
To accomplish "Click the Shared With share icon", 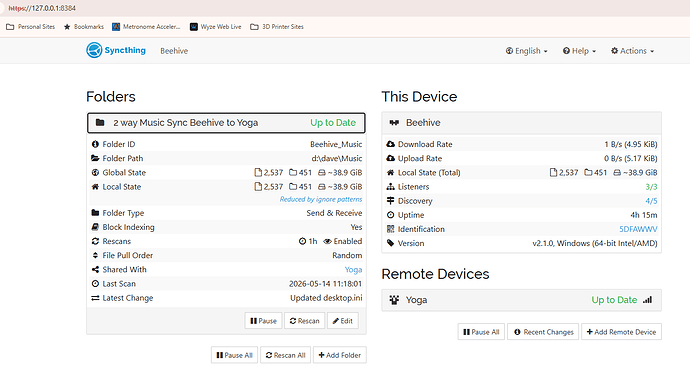I will 95,269.
